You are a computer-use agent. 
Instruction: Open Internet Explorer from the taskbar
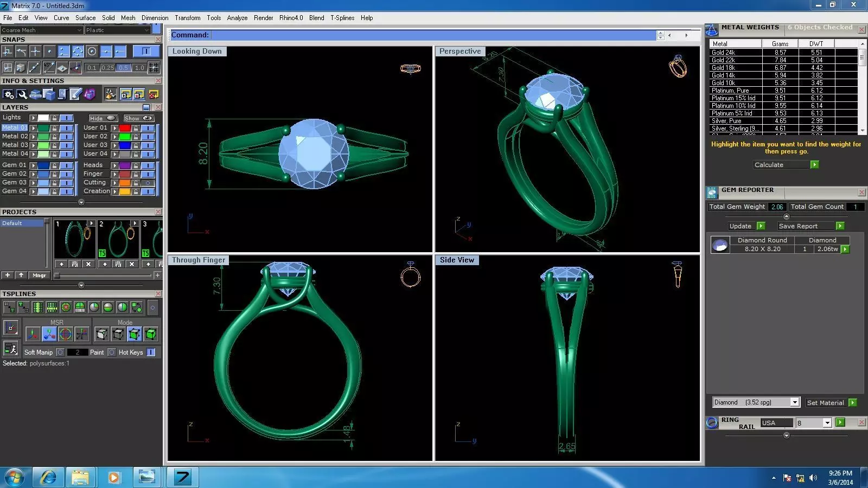point(48,477)
